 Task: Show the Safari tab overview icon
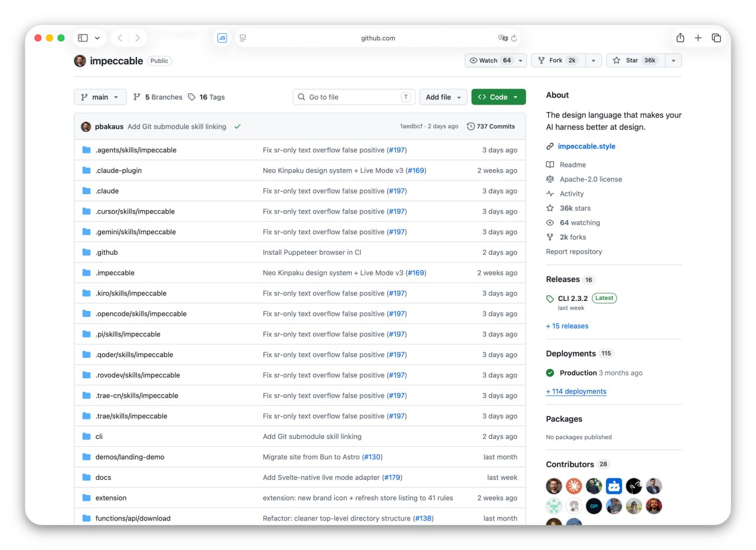[x=716, y=38]
